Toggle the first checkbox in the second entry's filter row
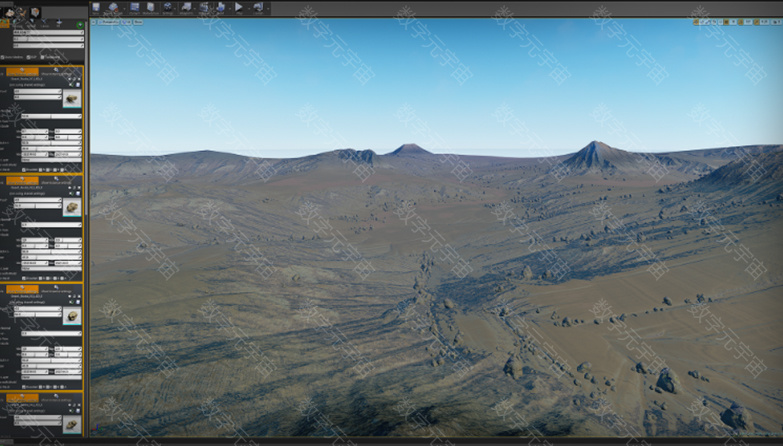This screenshot has width=783, height=446. (23, 278)
